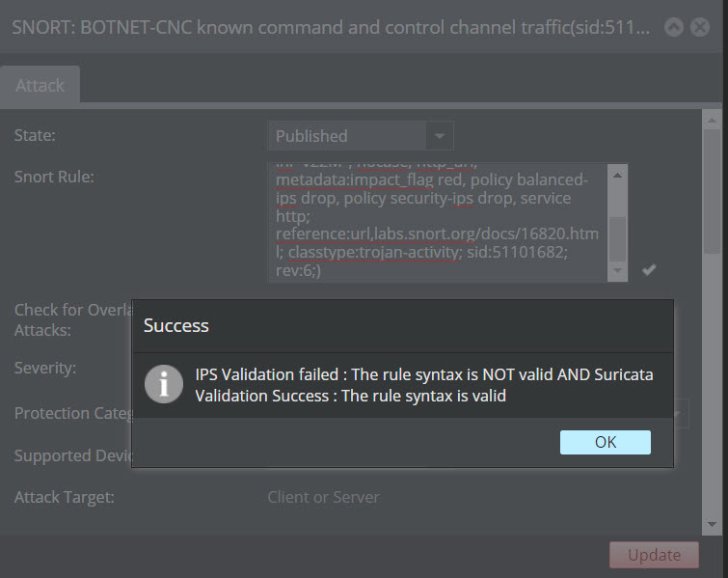Click the collapse arrow icon in title bar
Viewport: 728px width, 578px height.
673,27
